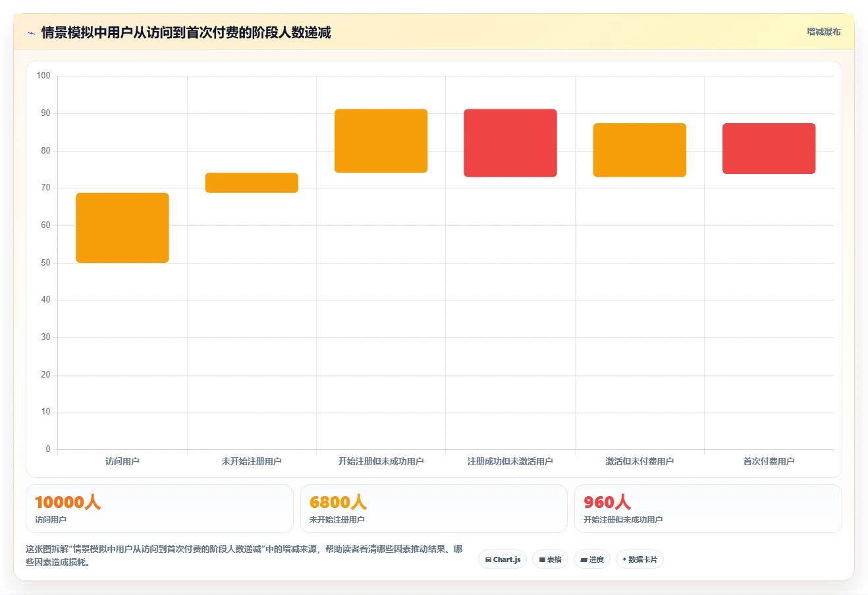Click the x-axis label 未开始注册用户

(252, 461)
